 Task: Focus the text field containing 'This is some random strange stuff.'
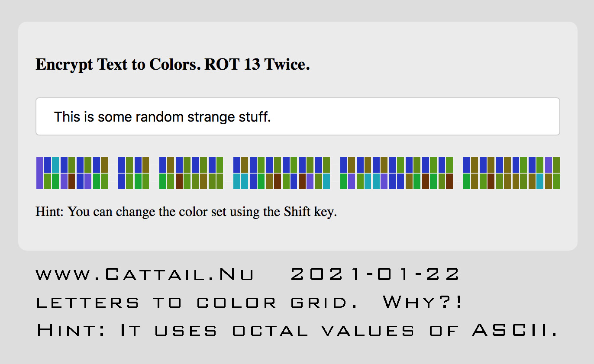click(x=298, y=116)
